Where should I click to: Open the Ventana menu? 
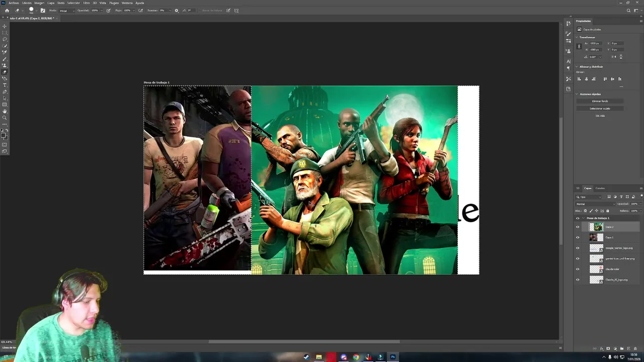127,3
